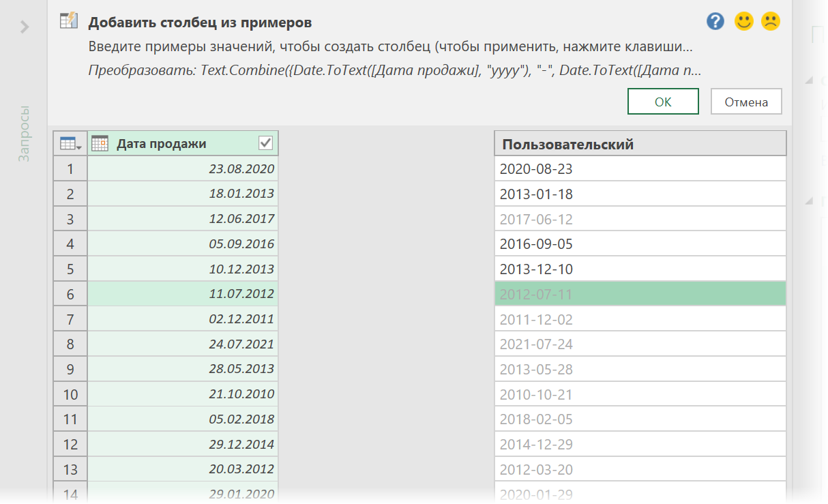Edit suggested cell 2018-02-05

point(640,419)
